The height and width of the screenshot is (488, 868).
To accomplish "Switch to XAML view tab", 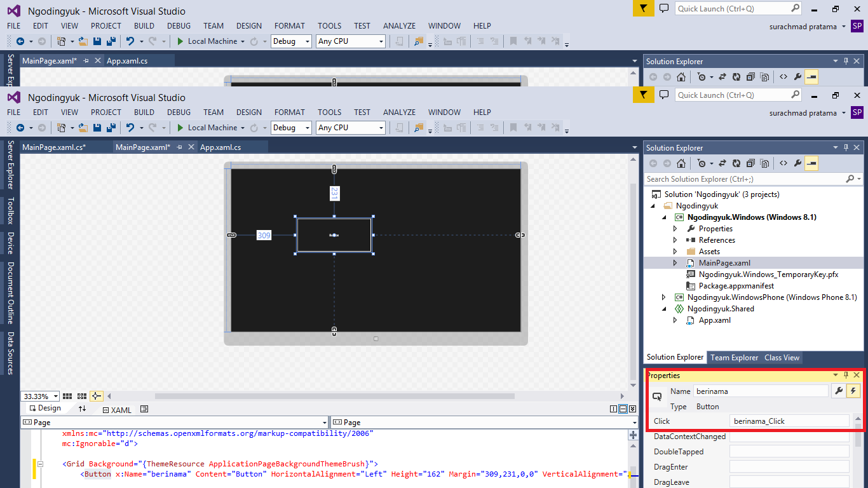I will click(x=116, y=410).
